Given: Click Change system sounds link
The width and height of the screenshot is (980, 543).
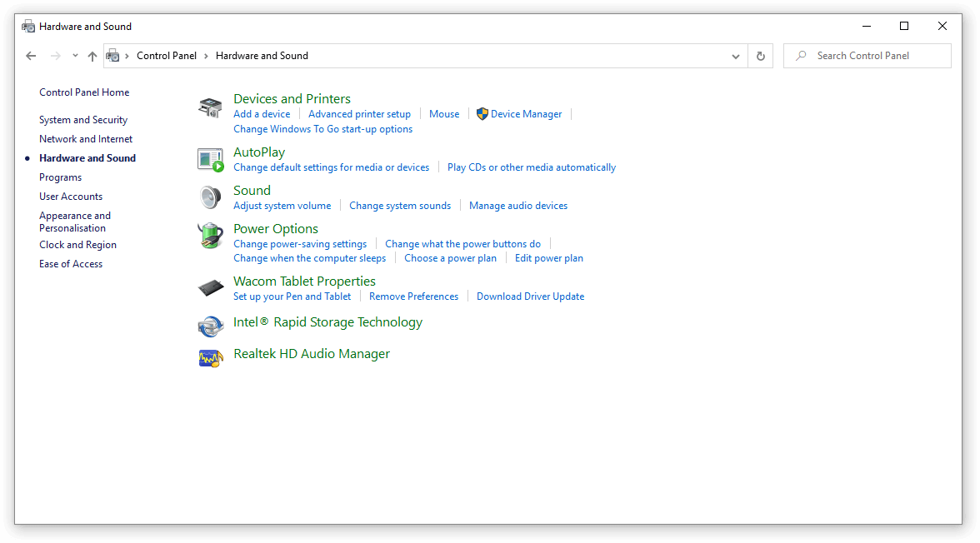Looking at the screenshot, I should (400, 206).
